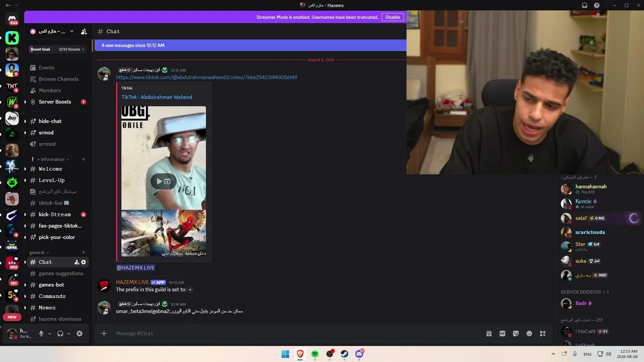The width and height of the screenshot is (644, 362).
Task: Open user settings gear icon
Action: 79,333
